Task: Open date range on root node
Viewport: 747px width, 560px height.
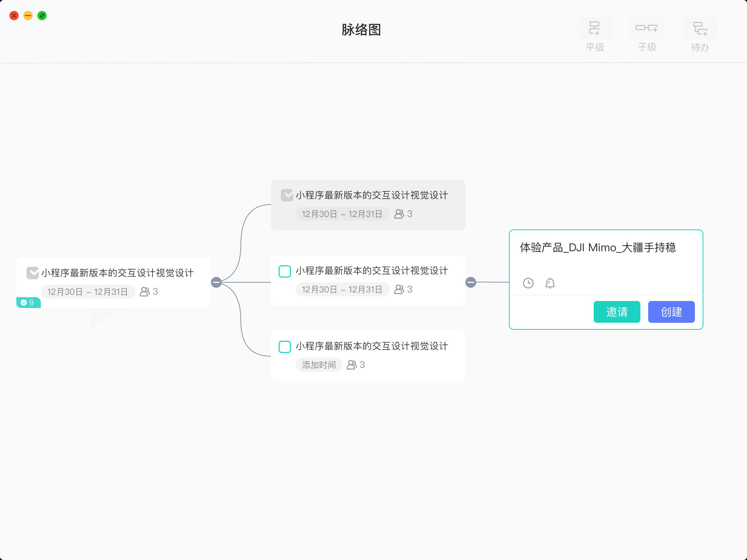Action: point(88,292)
